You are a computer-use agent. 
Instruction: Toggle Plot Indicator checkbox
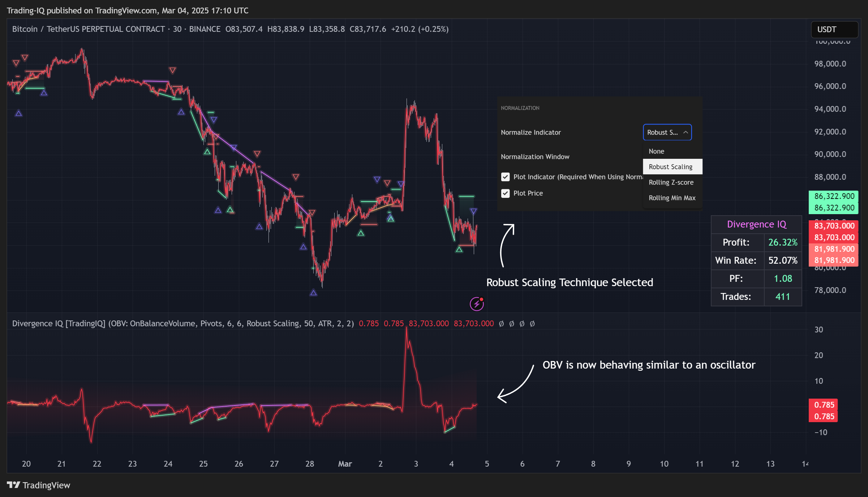click(505, 177)
